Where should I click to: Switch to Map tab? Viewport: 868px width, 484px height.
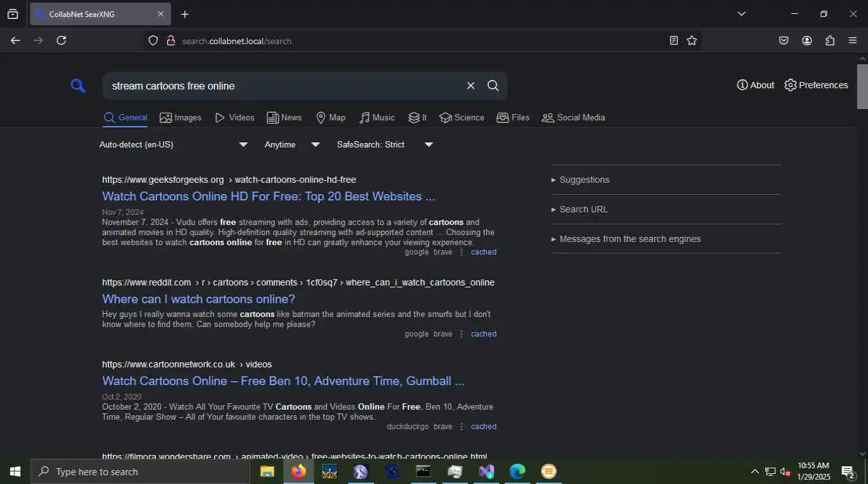point(331,117)
